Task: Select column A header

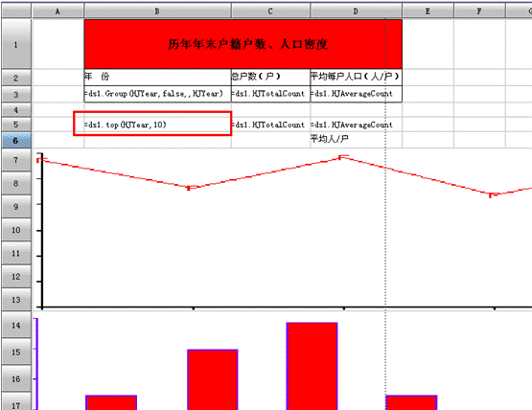Action: [x=58, y=11]
